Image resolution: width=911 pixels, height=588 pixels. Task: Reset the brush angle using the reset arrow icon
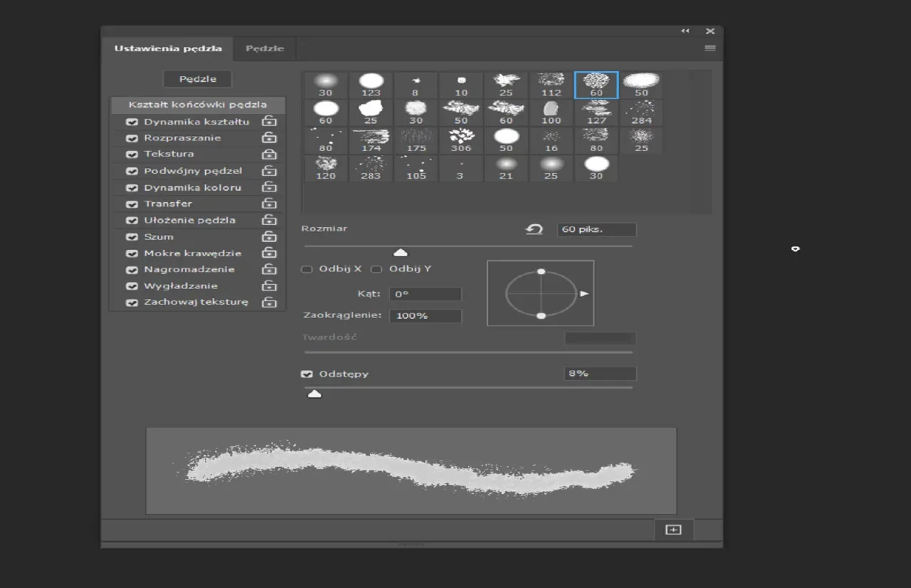(x=534, y=229)
